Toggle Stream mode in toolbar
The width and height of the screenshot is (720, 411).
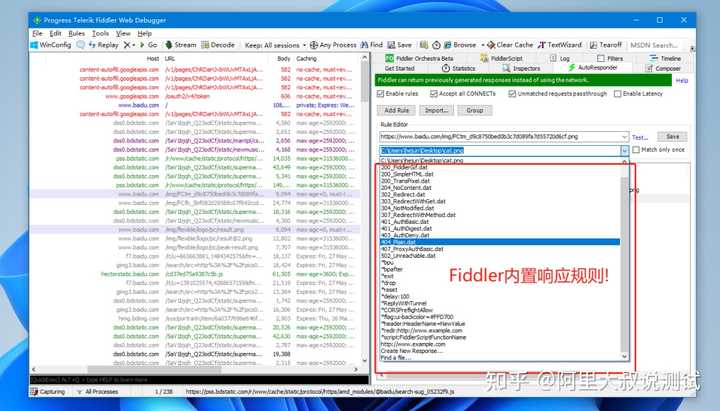click(x=180, y=45)
